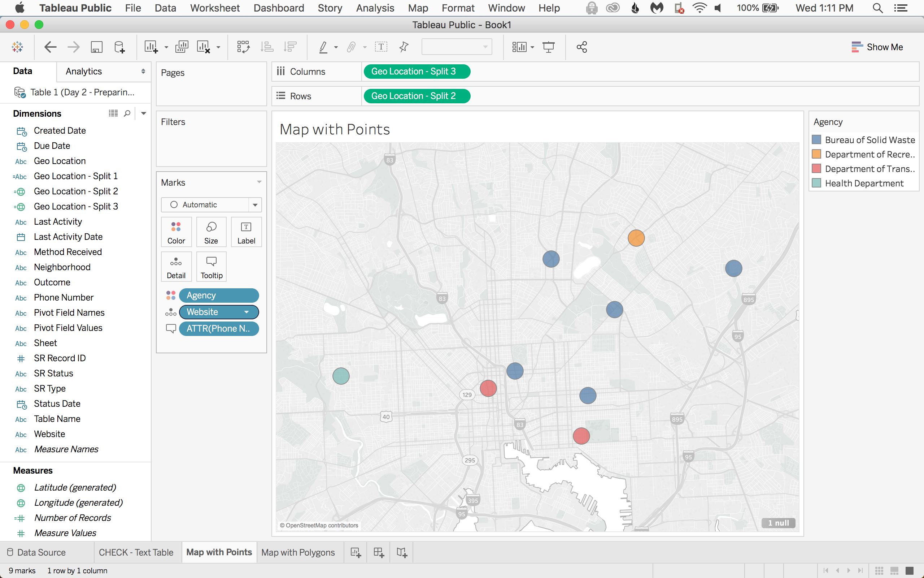Open the Website pill dropdown arrow
This screenshot has height=578, width=924.
pyautogui.click(x=247, y=312)
